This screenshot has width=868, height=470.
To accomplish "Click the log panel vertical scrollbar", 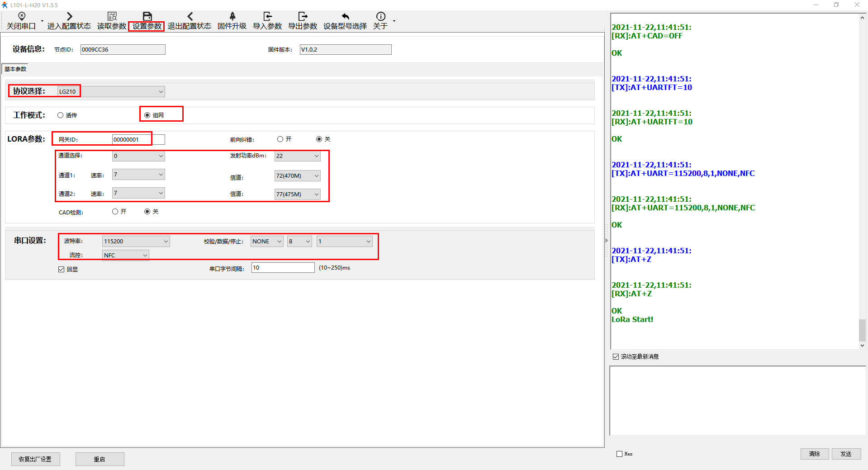I will coord(862,330).
